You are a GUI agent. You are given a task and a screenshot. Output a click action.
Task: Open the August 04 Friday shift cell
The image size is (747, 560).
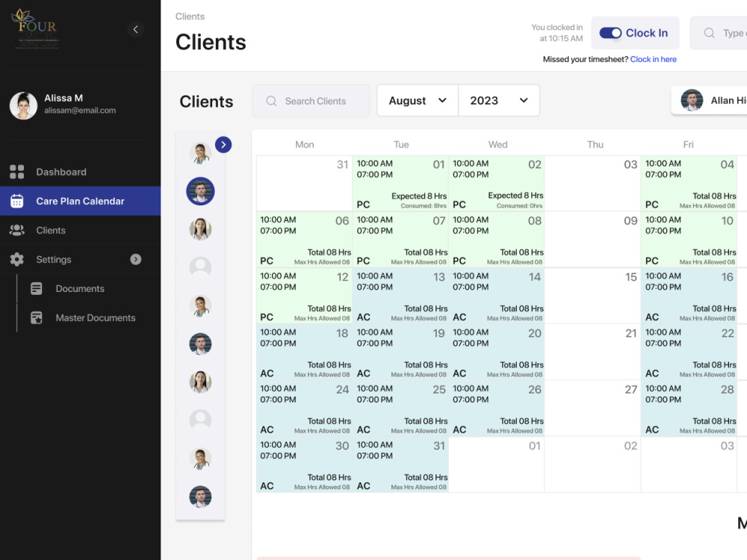coord(689,184)
